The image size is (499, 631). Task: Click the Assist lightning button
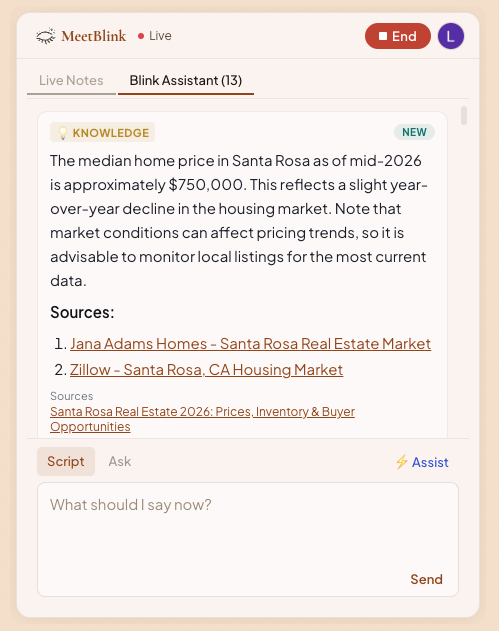422,462
